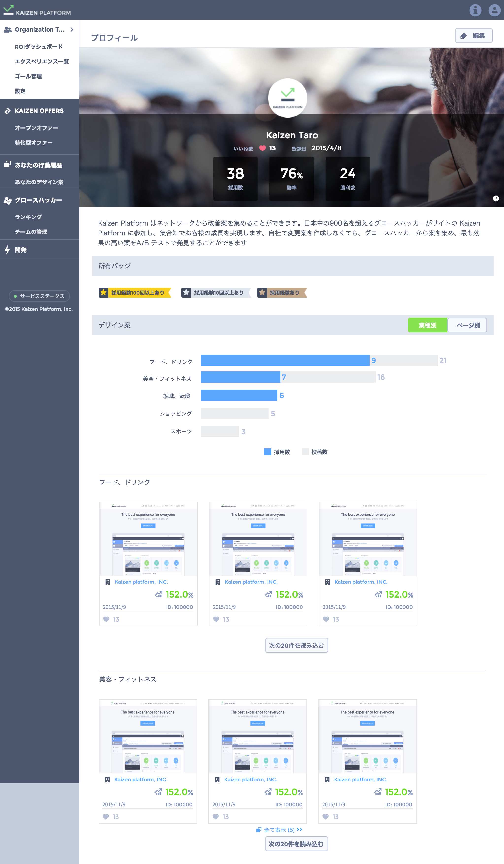This screenshot has width=504, height=864.
Task: Click the 開発 lightning bolt icon
Action: click(x=8, y=250)
